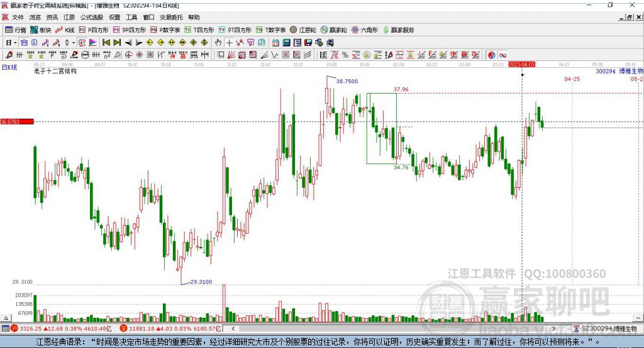Open the 交易委托 menu
The height and width of the screenshot is (348, 644).
click(x=171, y=17)
